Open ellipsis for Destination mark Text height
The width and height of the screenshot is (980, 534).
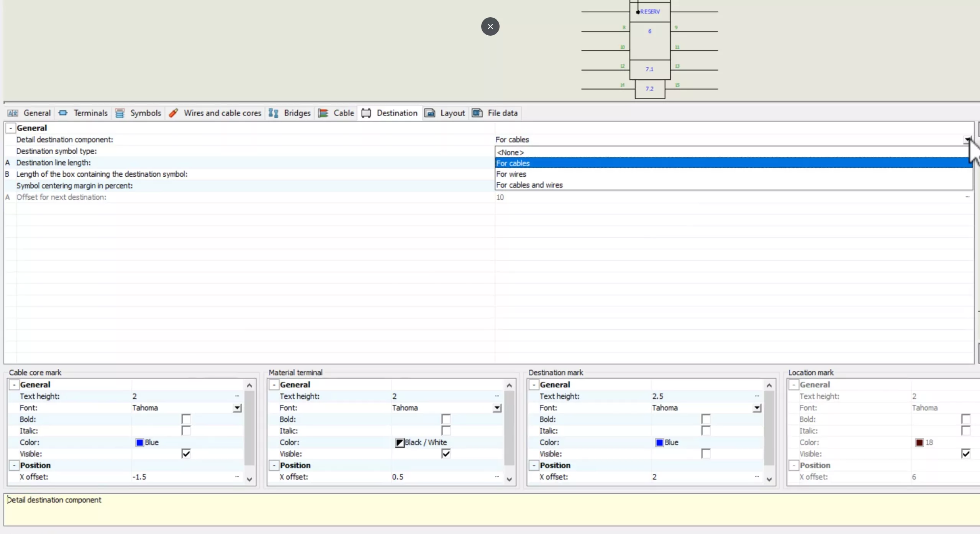(757, 396)
